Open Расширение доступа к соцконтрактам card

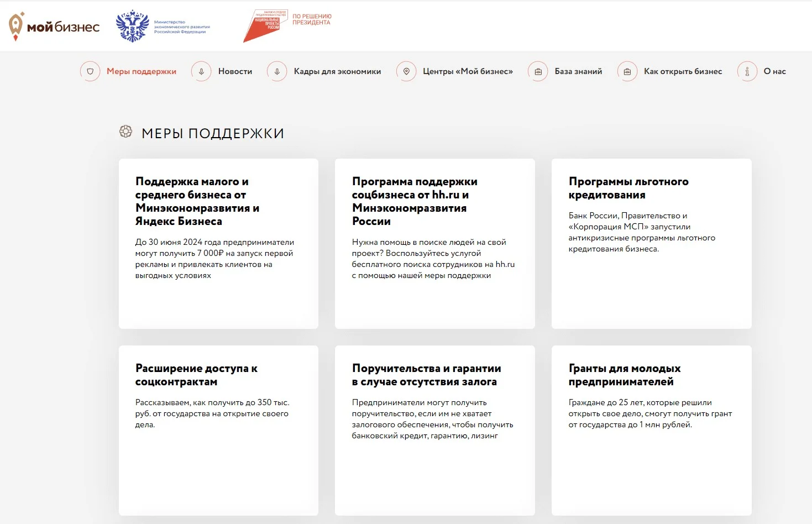(218, 431)
